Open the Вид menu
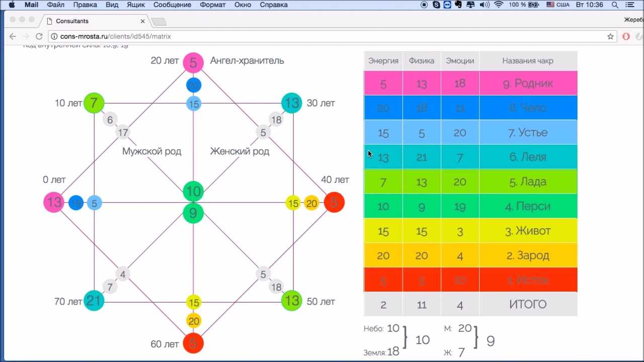 (x=112, y=5)
